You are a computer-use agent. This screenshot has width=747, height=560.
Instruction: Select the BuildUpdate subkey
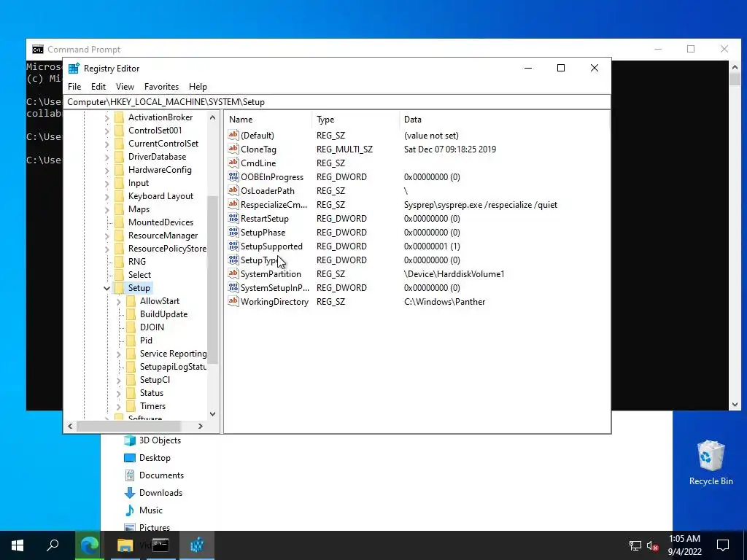click(x=163, y=314)
